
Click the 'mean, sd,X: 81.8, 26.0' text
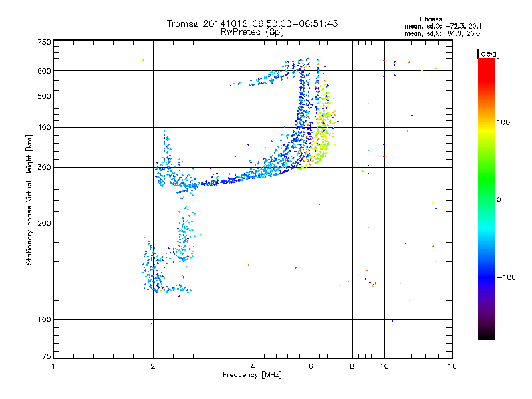pyautogui.click(x=442, y=34)
